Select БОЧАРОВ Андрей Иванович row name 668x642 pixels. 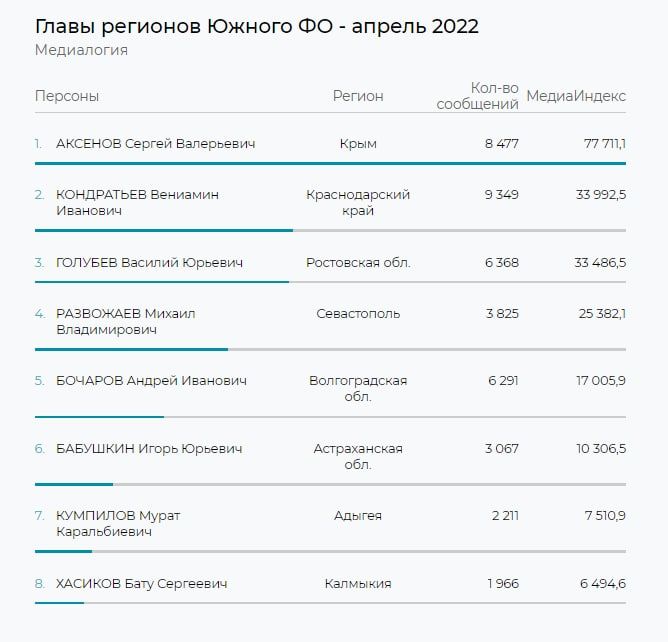coord(151,381)
